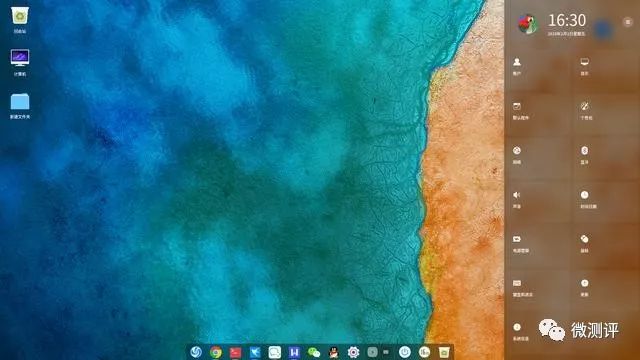Open the blue bird app in dock
This screenshot has width=640, height=360.
(255, 352)
